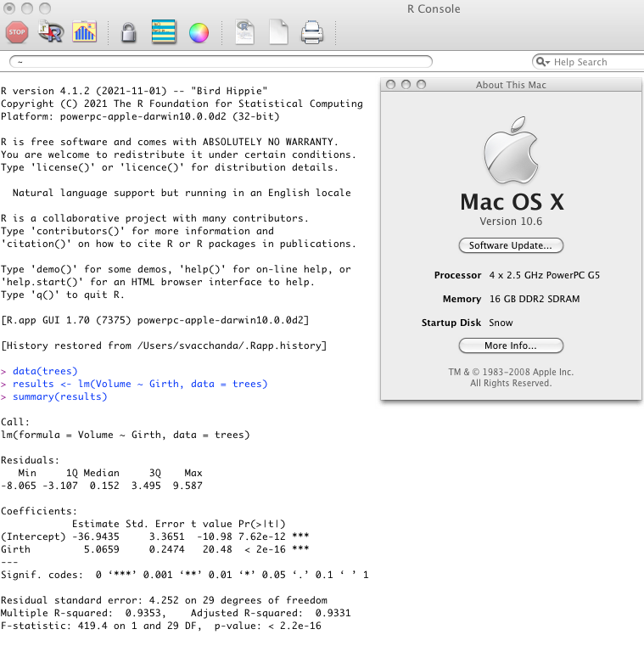644x646 pixels.
Task: Click the 'Version 10.6' text
Action: click(x=511, y=222)
